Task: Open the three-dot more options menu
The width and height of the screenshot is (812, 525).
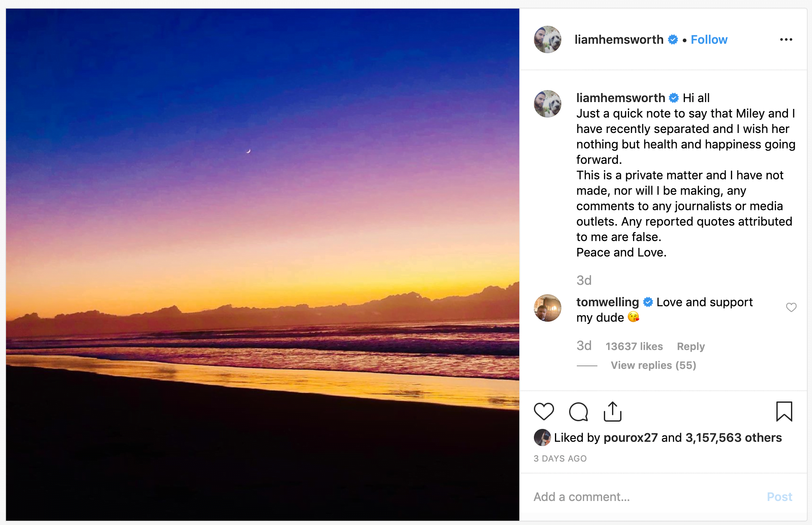Action: click(x=786, y=39)
